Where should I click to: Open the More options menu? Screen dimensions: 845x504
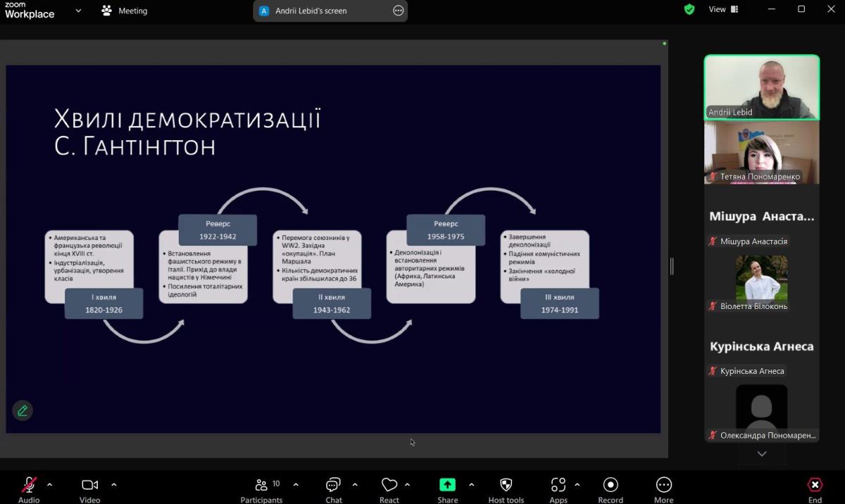[x=663, y=486]
